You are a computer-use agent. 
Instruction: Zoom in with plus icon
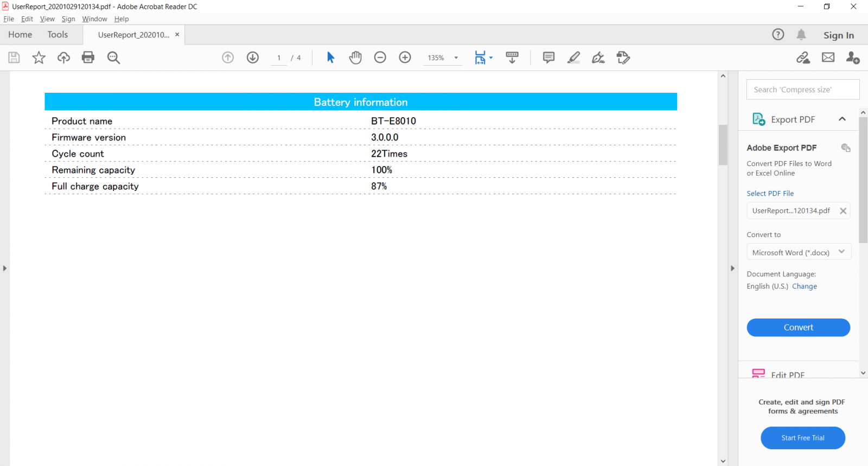(405, 58)
